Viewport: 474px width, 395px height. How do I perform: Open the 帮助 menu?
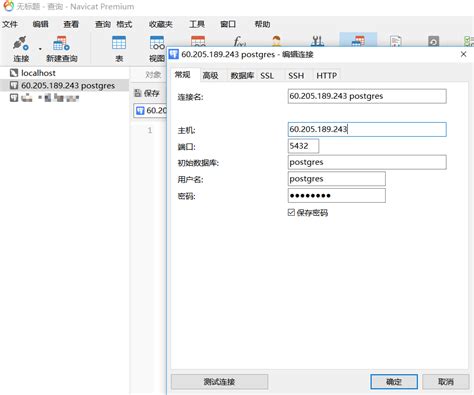point(262,24)
